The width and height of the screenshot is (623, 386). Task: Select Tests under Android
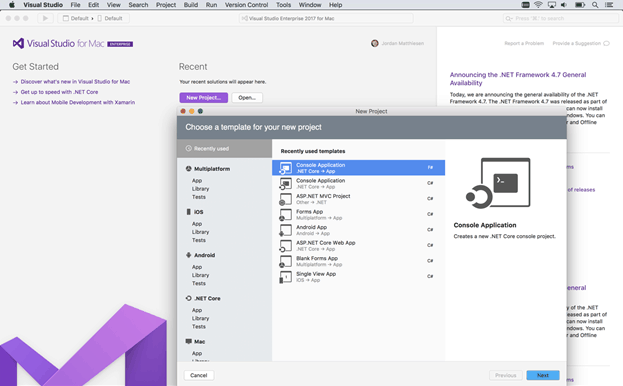[x=199, y=284]
